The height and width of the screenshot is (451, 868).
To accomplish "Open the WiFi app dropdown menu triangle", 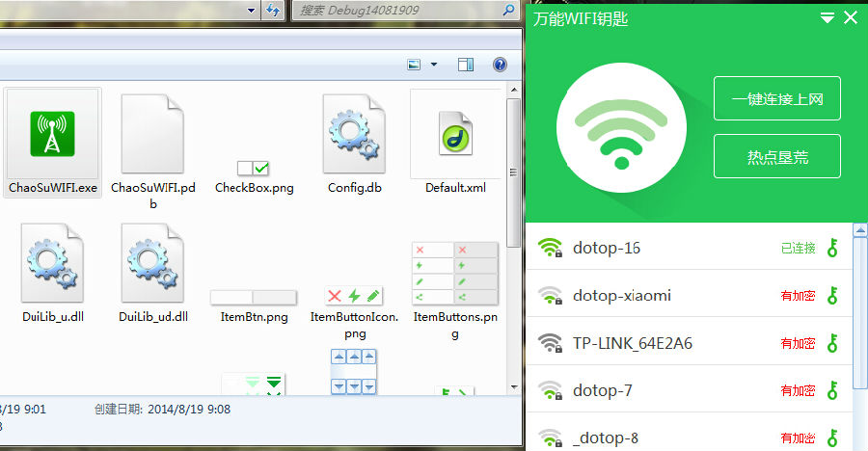I will 827,18.
